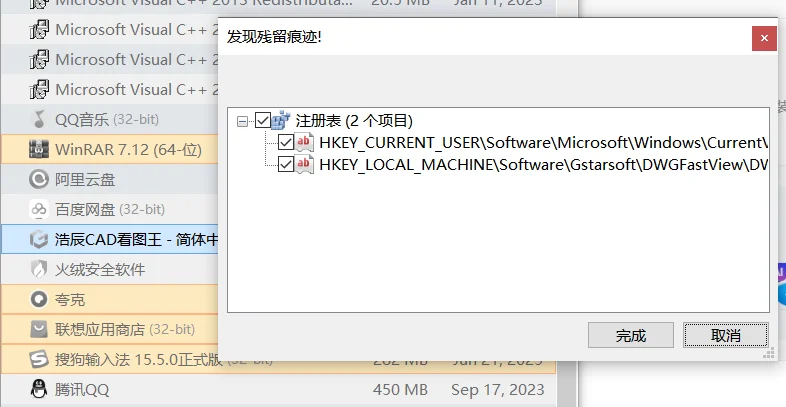
Task: Click the program list vertical scrollbar
Action: 567,383
